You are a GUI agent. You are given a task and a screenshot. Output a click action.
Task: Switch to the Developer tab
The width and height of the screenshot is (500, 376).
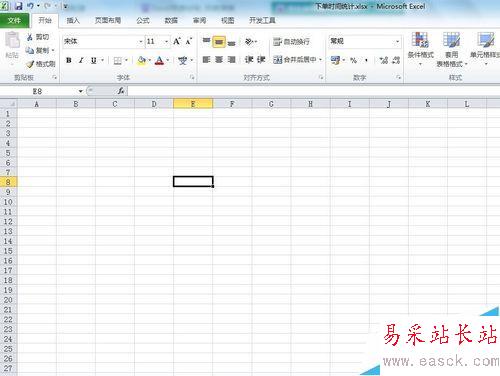[262, 21]
